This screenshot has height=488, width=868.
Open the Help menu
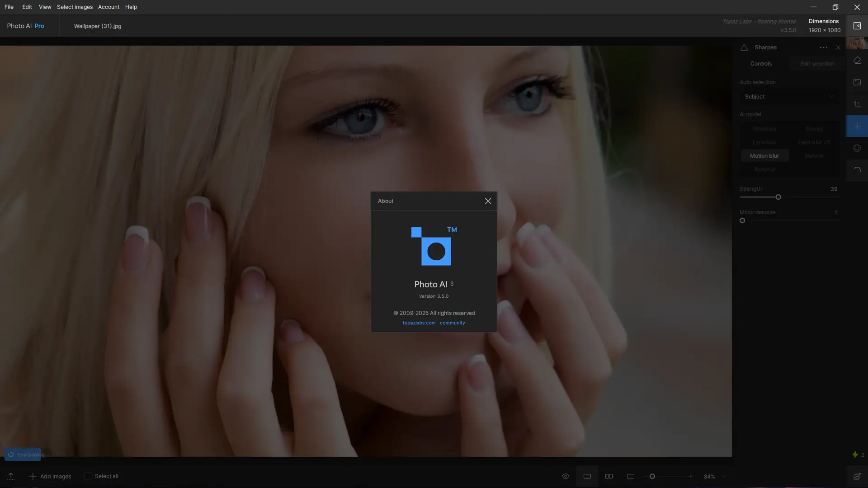pos(131,7)
